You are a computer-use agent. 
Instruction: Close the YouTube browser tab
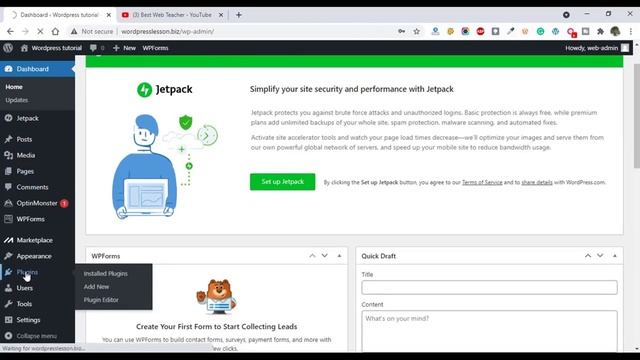(x=221, y=15)
